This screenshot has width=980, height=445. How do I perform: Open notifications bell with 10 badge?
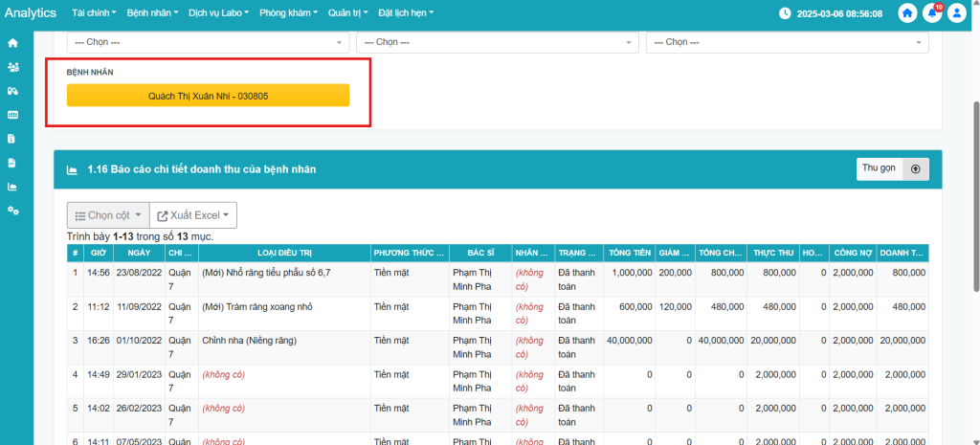[931, 13]
